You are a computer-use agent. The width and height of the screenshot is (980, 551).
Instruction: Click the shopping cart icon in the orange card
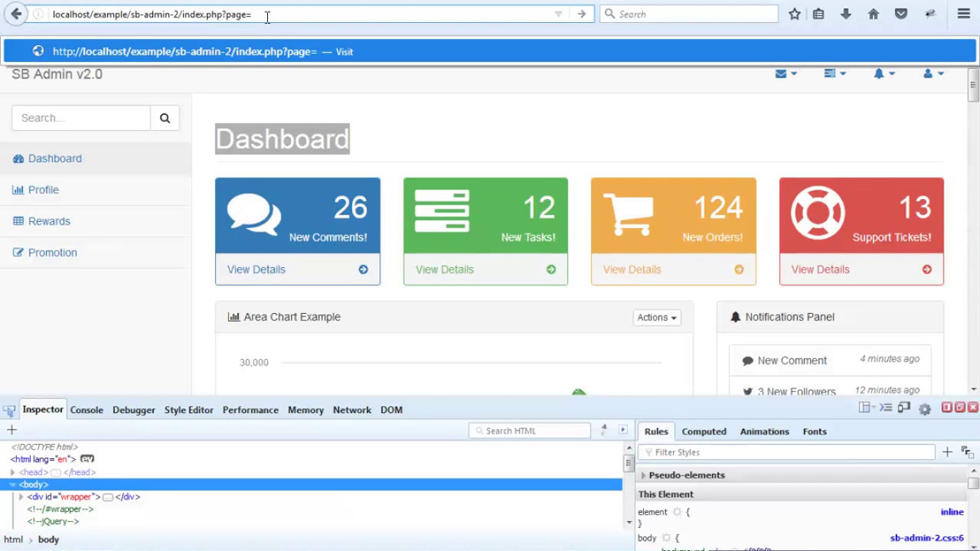click(x=629, y=214)
